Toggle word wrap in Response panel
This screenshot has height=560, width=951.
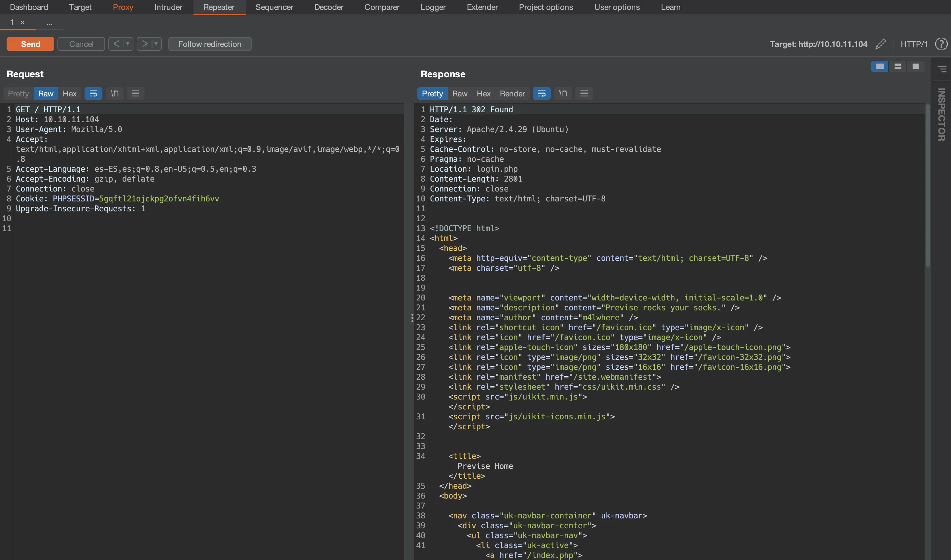[x=542, y=93]
